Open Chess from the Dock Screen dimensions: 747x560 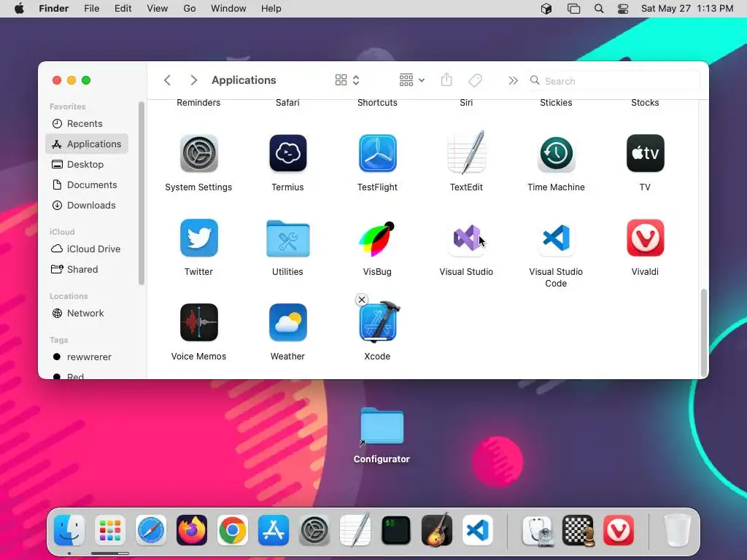[x=578, y=530]
